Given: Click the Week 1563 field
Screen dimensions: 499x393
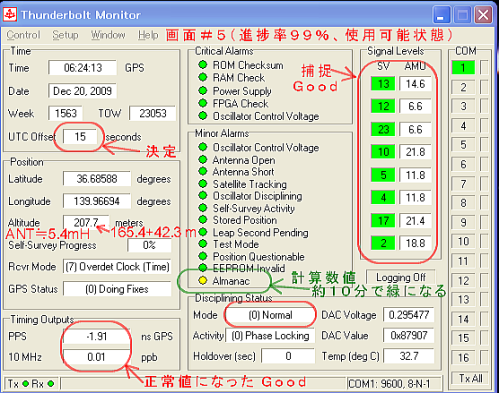Looking at the screenshot, I should [x=65, y=114].
